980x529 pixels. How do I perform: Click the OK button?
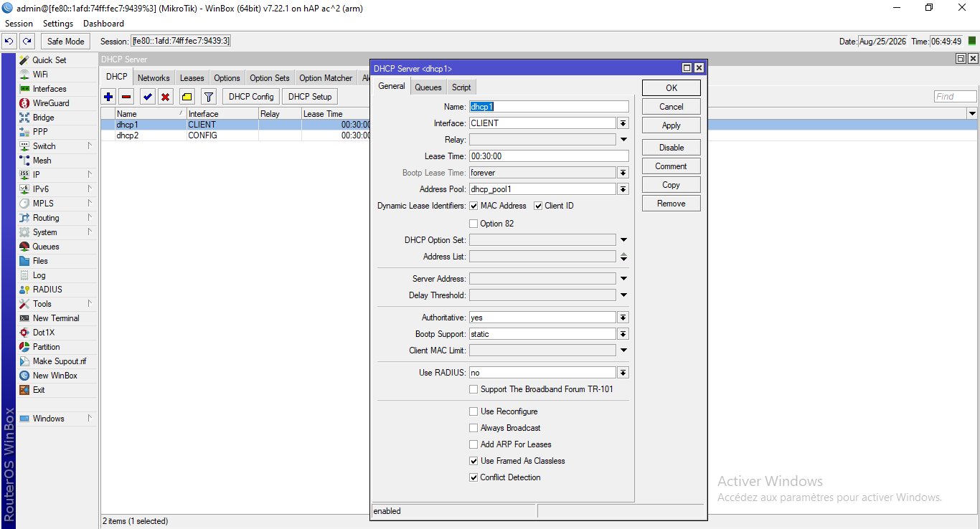[672, 87]
